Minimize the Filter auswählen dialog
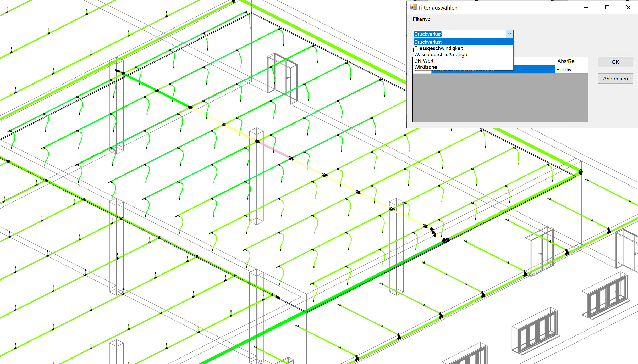638x364 pixels. click(586, 8)
